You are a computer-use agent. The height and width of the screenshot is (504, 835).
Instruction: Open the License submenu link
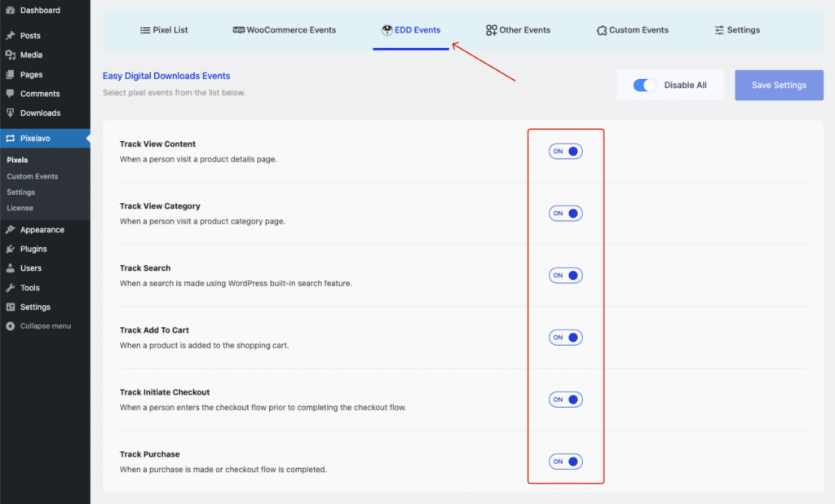20,208
